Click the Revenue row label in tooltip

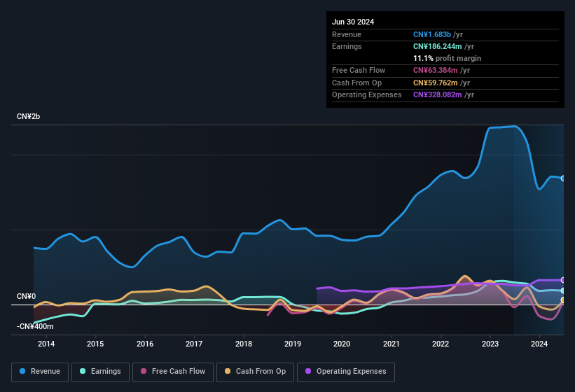tap(347, 34)
